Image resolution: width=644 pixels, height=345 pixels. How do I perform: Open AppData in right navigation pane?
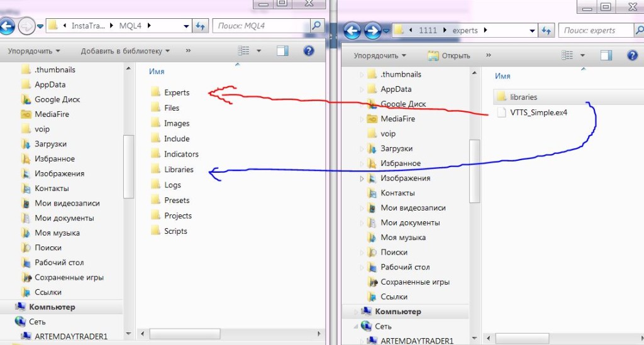tap(389, 89)
